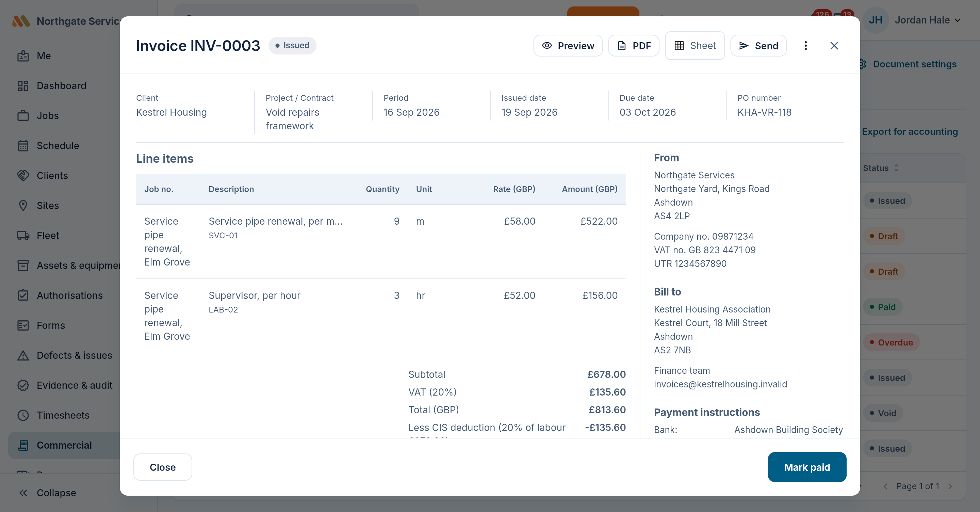980x512 pixels.
Task: Open Jordan Hale user menu dropdown
Action: point(928,20)
